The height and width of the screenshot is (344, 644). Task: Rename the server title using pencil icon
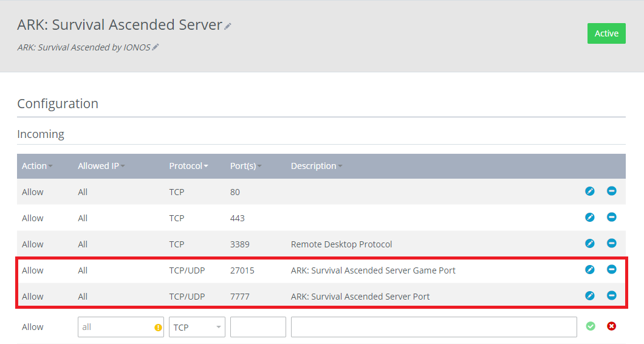coord(228,26)
